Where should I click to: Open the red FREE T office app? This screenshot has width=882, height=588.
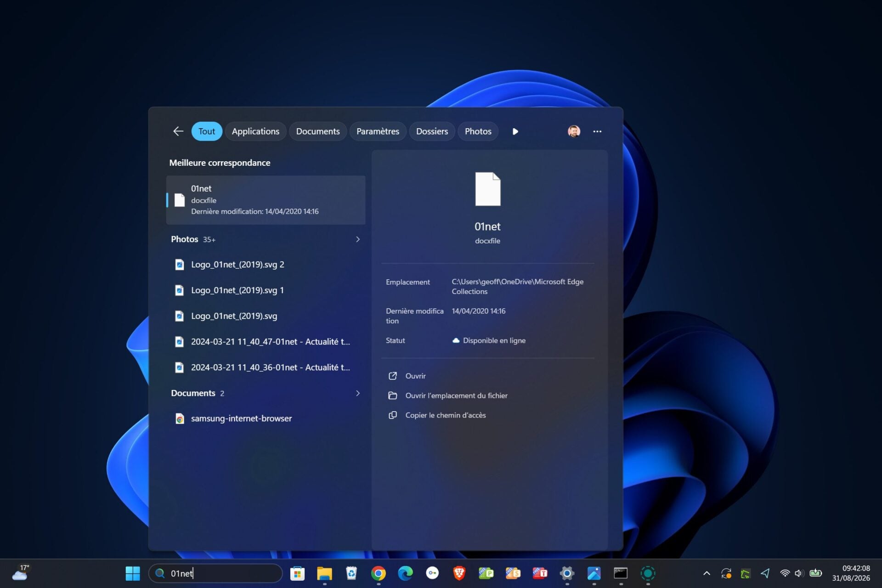(540, 573)
